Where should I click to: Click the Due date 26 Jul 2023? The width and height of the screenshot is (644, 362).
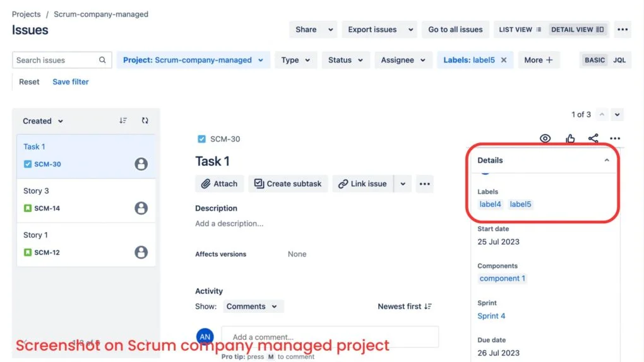click(498, 353)
